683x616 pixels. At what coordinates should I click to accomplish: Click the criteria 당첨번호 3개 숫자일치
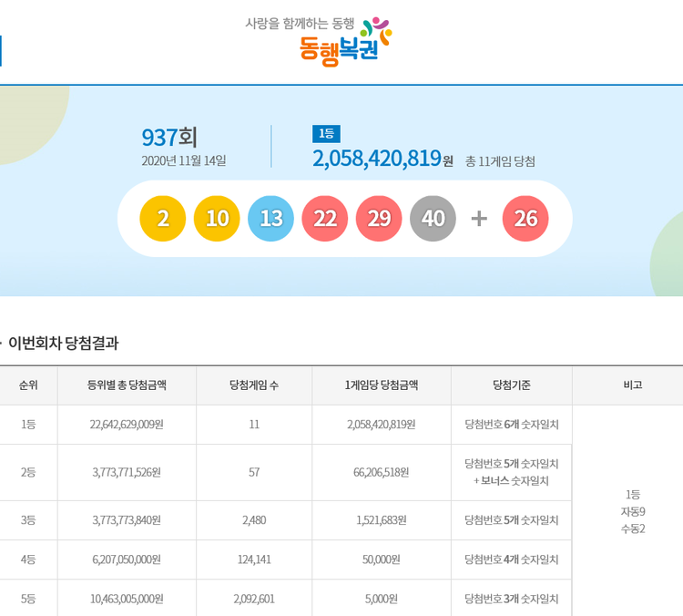point(512,599)
